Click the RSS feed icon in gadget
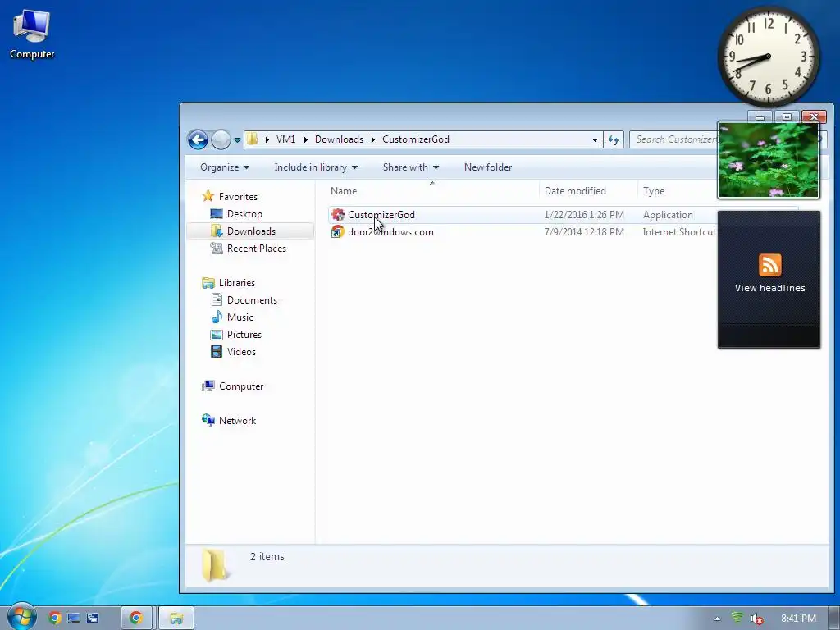 (x=769, y=265)
